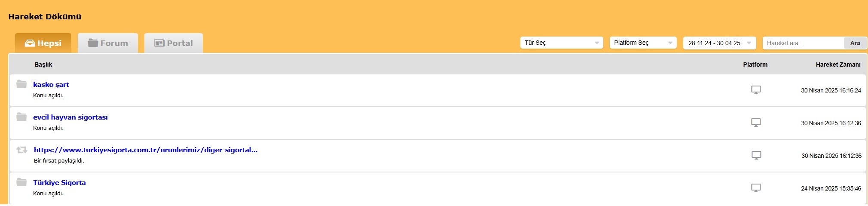868x206 pixels.
Task: Open the evcil hayvan sigortası topic
Action: click(70, 117)
